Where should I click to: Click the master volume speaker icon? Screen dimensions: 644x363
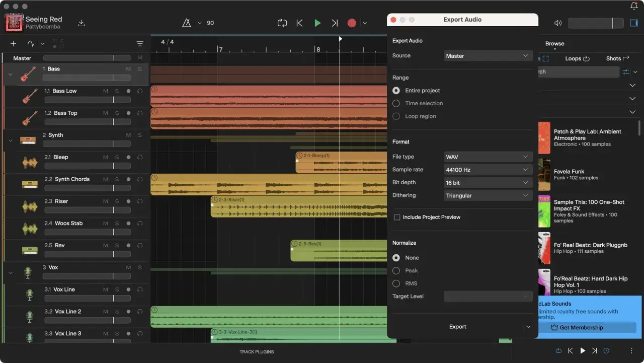click(557, 23)
